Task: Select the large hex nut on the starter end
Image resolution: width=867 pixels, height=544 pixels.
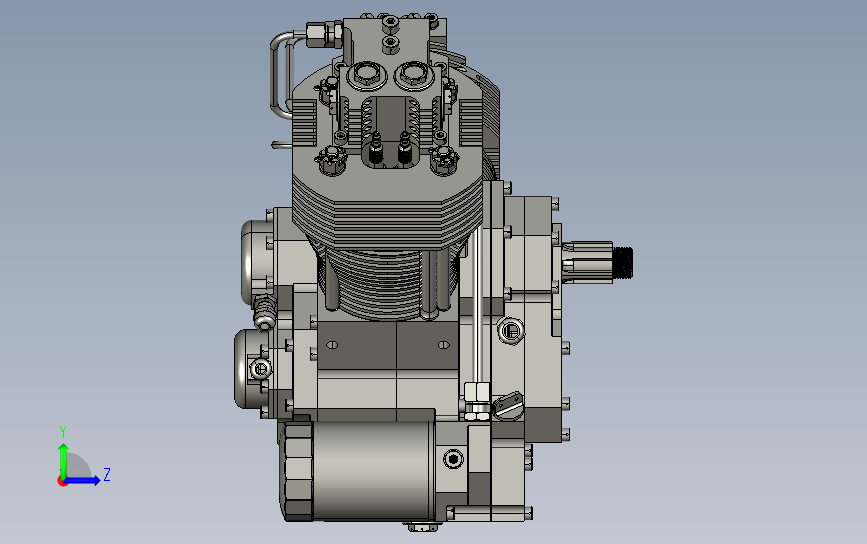Action: (x=297, y=471)
